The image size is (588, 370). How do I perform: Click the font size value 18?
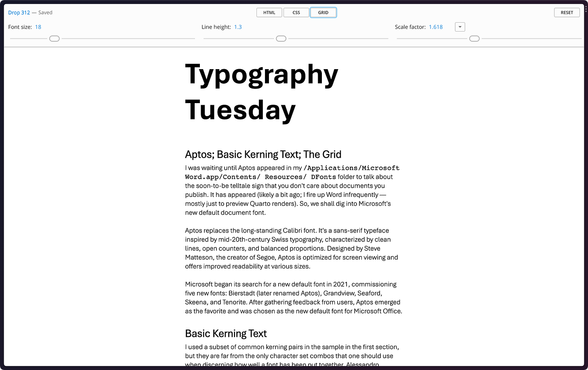[x=38, y=27]
